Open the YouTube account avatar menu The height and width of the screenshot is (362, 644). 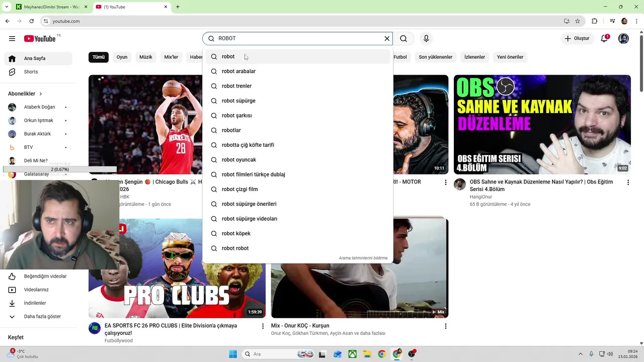coord(623,39)
